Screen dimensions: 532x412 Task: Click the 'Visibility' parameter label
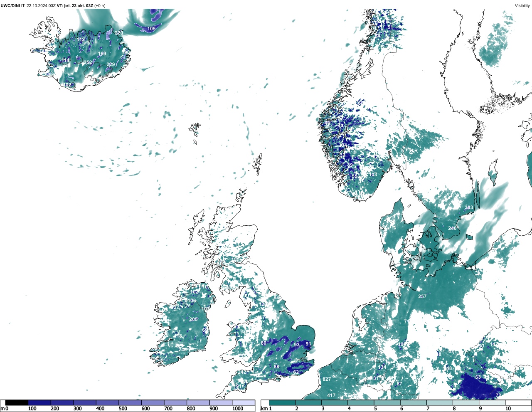[x=522, y=5]
